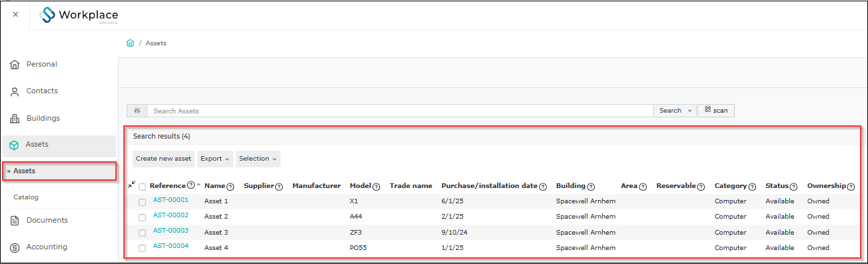Click Available status in Asset 4 row
This screenshot has height=264, width=868.
[x=780, y=248]
